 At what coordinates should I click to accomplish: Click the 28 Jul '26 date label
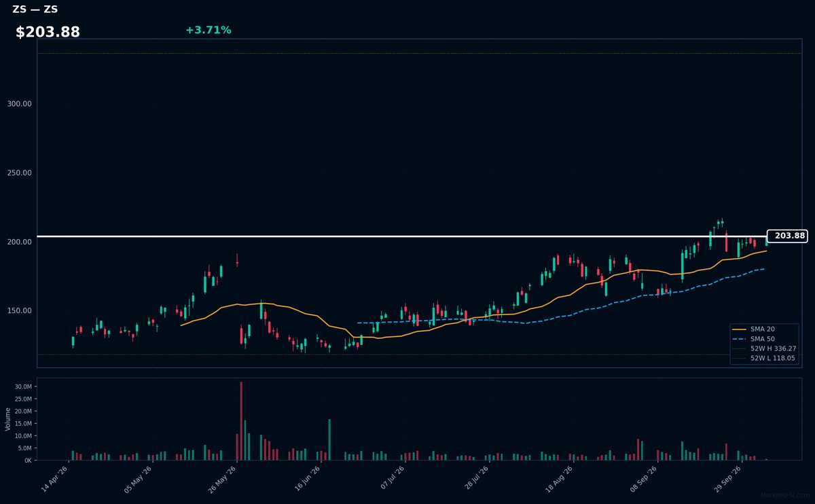476,478
